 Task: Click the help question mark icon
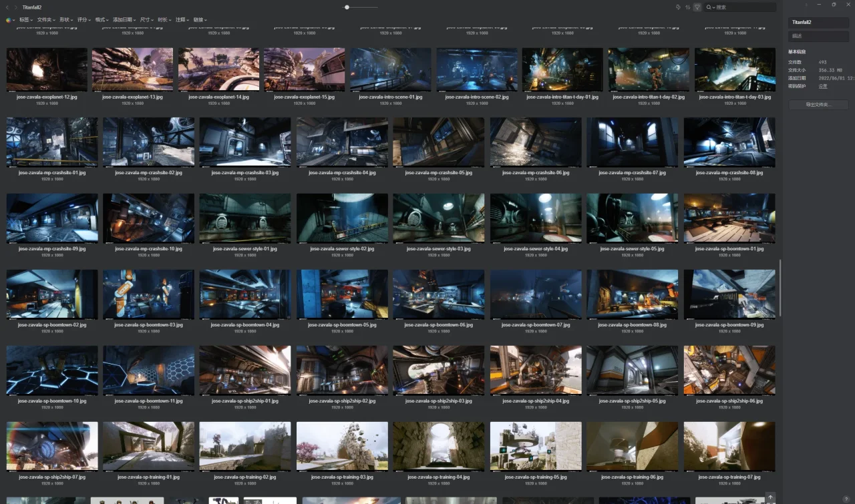click(x=846, y=499)
